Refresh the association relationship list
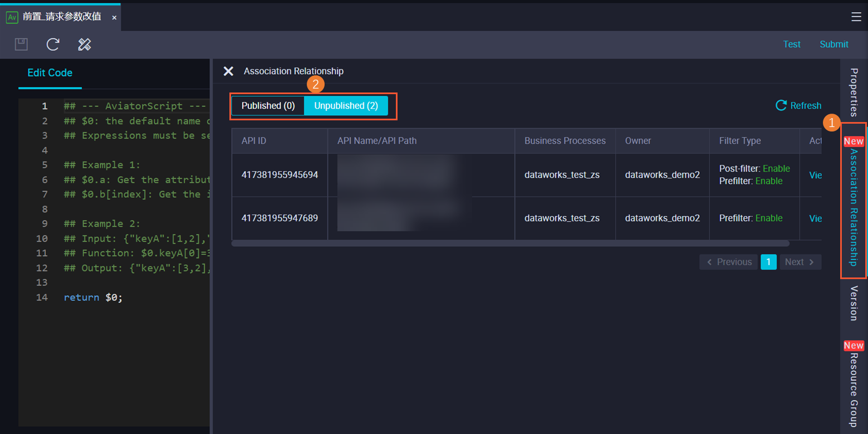 pyautogui.click(x=798, y=106)
